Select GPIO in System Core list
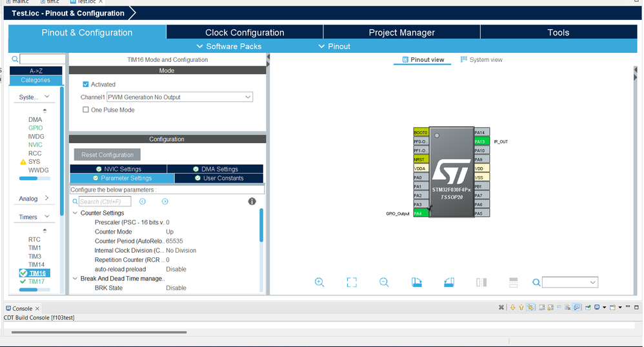The width and height of the screenshot is (644, 347). click(x=35, y=128)
